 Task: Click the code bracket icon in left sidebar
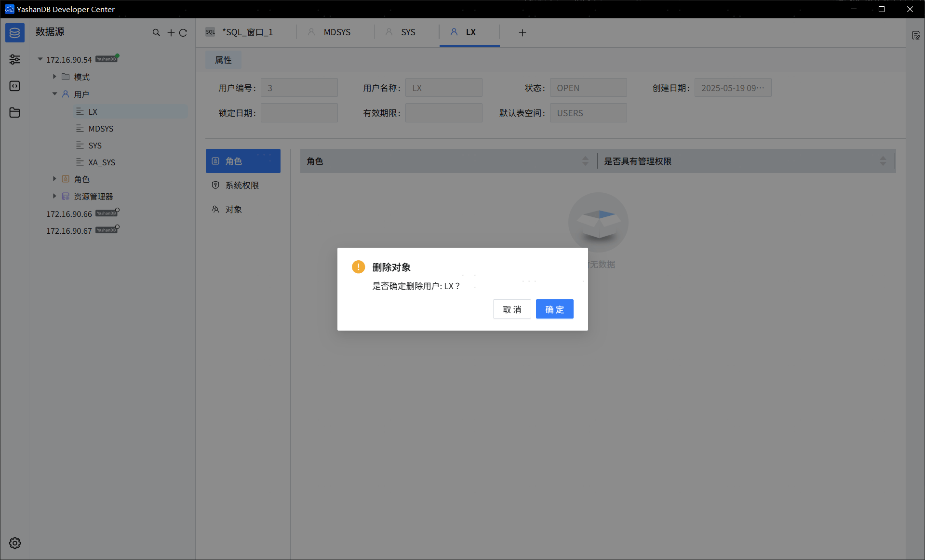click(x=14, y=86)
